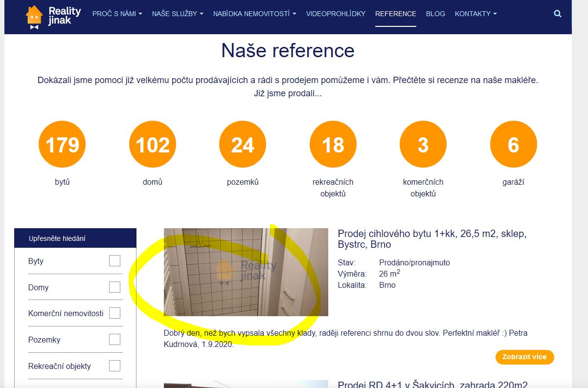Click the orange 179 bytů circle
This screenshot has width=588, height=388.
[x=62, y=145]
